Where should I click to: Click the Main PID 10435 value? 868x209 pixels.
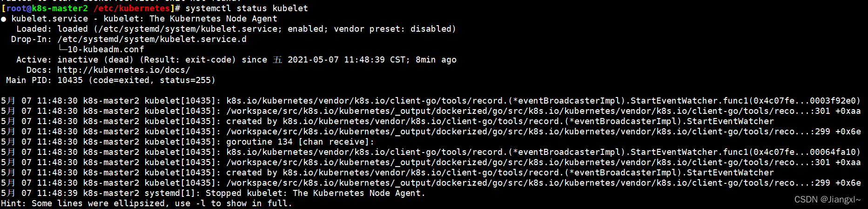pos(70,80)
